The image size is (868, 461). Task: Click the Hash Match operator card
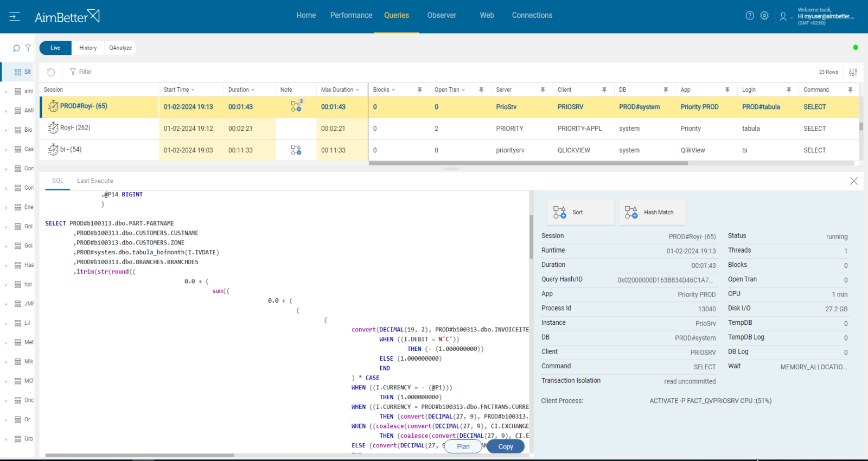[x=652, y=213]
